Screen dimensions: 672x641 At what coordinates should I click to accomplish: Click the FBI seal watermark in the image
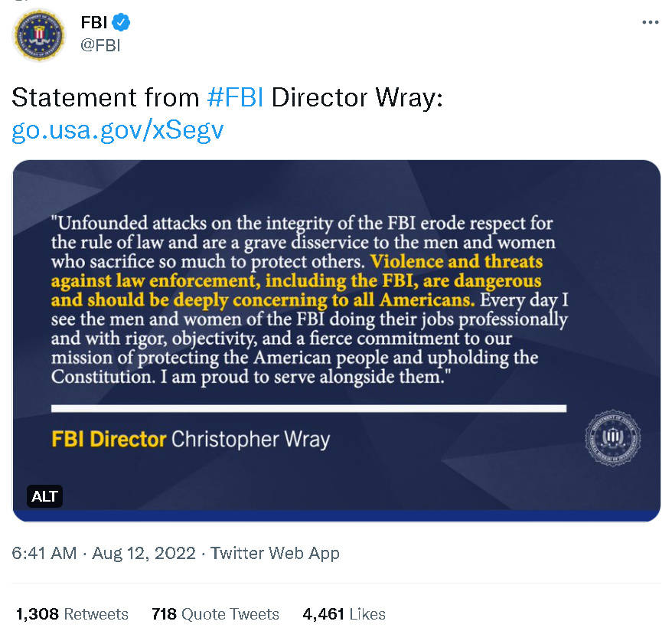coord(612,439)
